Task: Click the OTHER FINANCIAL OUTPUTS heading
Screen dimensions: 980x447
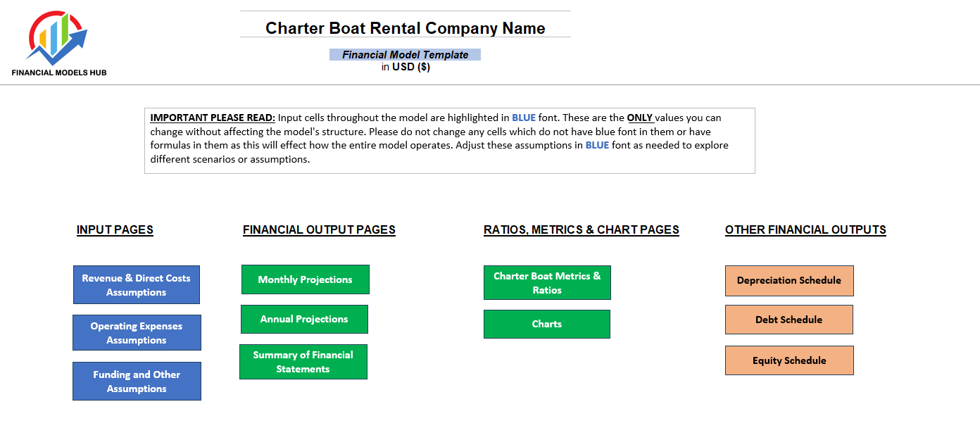Action: [x=805, y=229]
